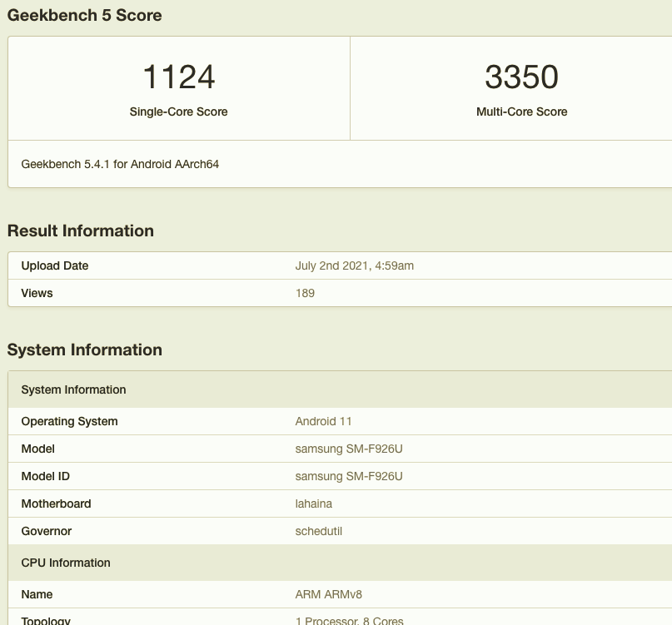Click the large System Information heading
This screenshot has height=625, width=672.
click(85, 350)
